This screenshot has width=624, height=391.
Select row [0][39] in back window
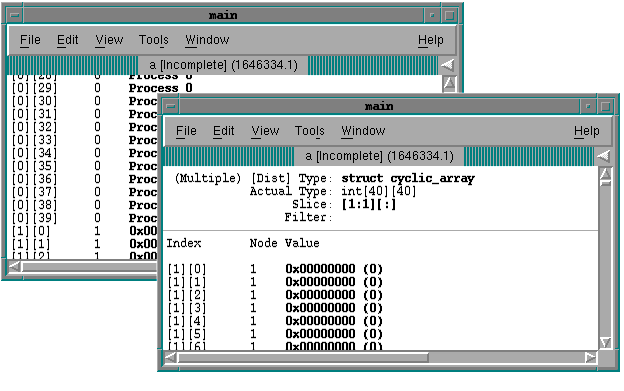coord(84,218)
